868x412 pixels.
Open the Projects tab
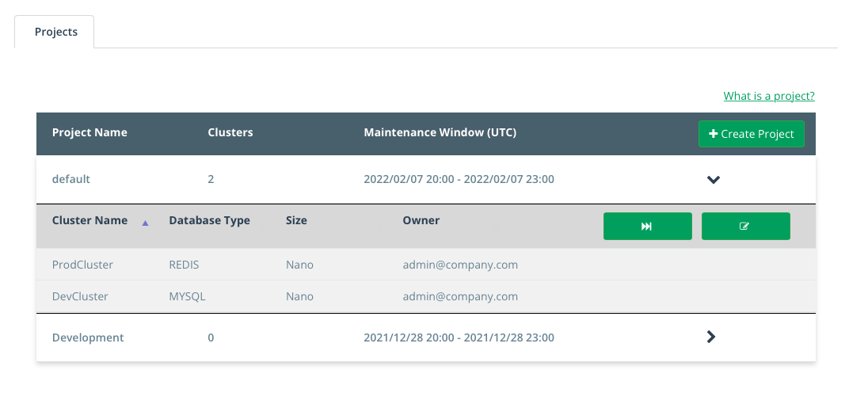click(x=54, y=32)
